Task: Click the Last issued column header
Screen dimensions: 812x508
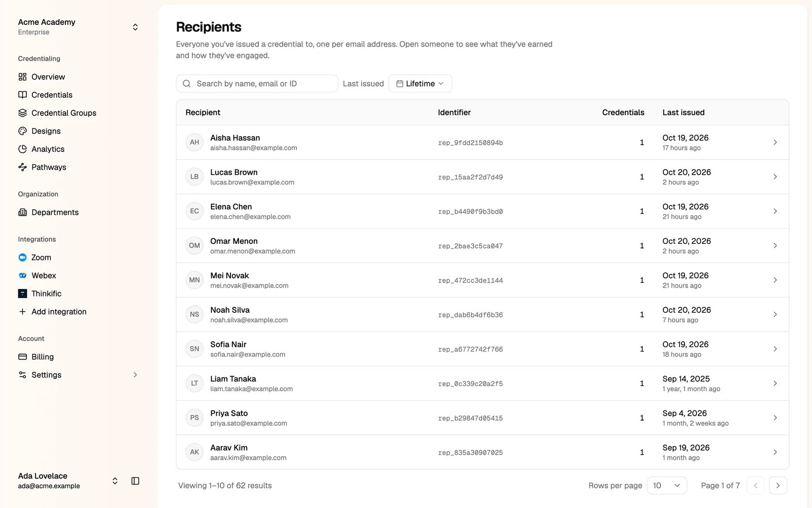Action: [x=683, y=112]
